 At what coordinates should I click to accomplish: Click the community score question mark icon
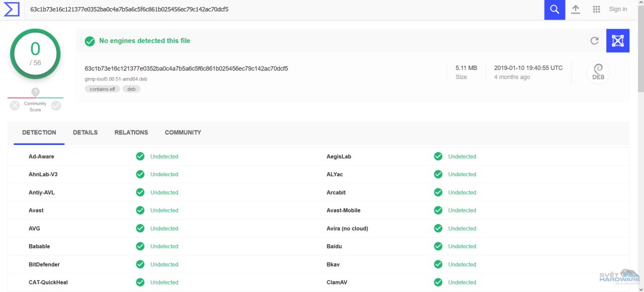35,92
